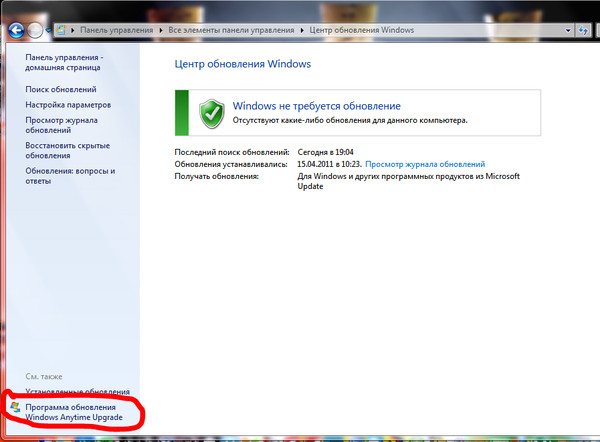Screen dimensions: 600x442
Task: Open 'Программа обновления Windows Anytime Upgrade' link
Action: [x=74, y=412]
